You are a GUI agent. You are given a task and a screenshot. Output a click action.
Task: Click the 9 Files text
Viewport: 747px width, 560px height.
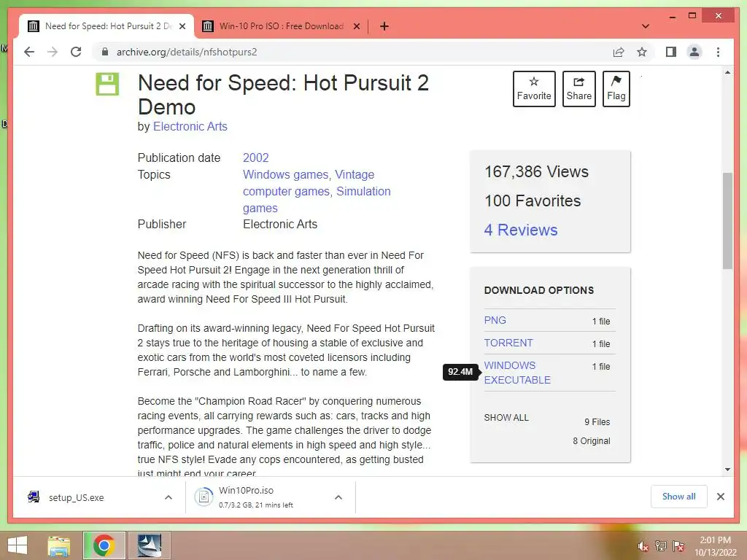(x=597, y=422)
